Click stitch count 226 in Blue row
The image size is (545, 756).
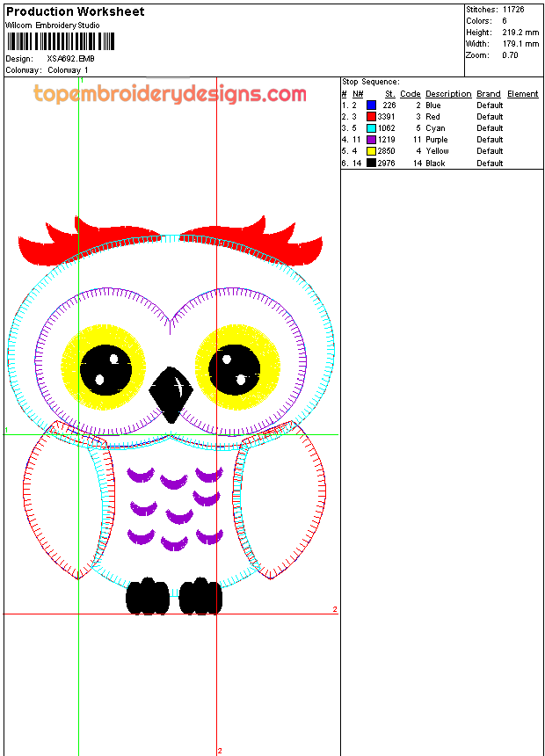pos(389,105)
